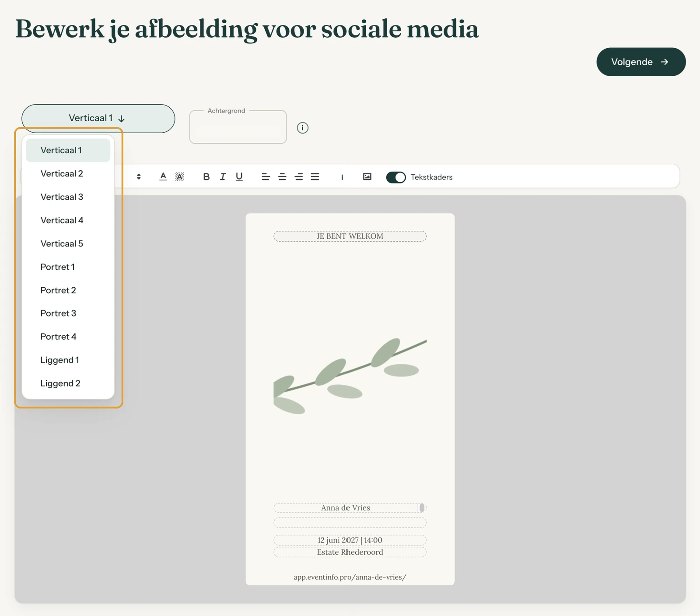Click the Achtergrond color field
Viewport: 700px width, 616px height.
point(238,127)
